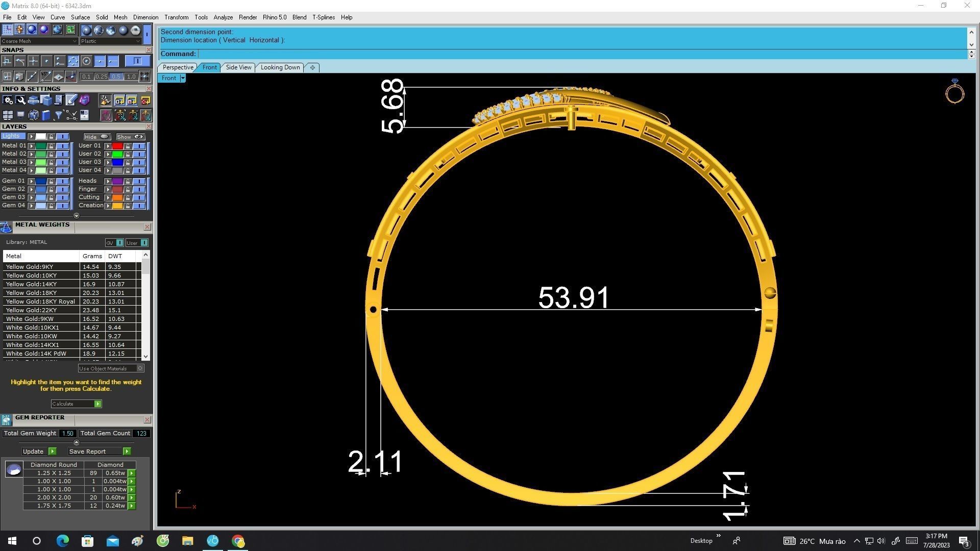The height and width of the screenshot is (551, 980).
Task: Toggle the User 03 layer on/off switch
Action: 139,162
